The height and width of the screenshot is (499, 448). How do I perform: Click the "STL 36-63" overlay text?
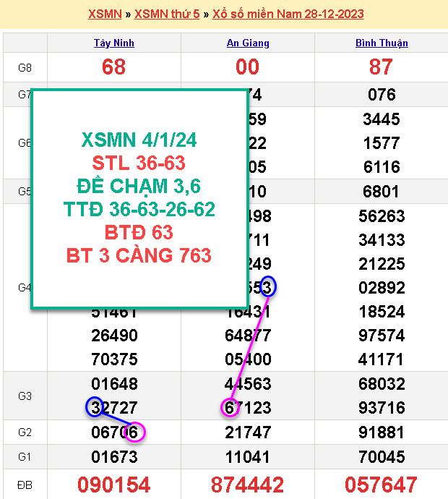click(x=139, y=162)
